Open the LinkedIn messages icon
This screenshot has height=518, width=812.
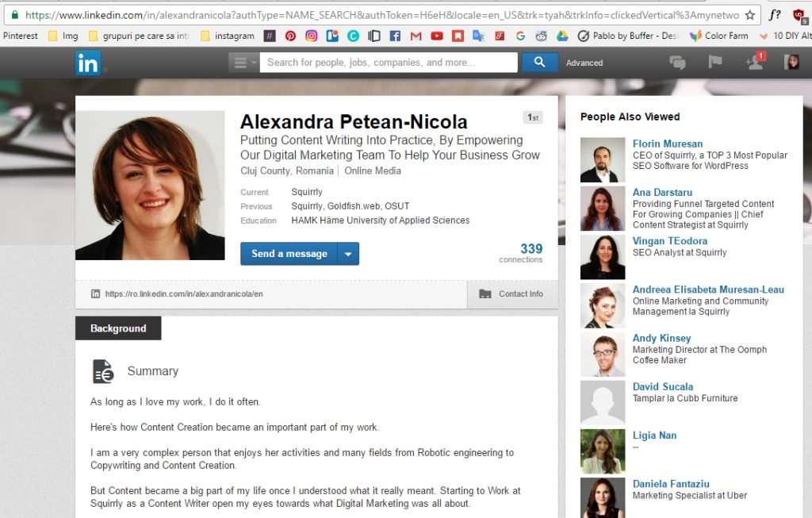677,63
